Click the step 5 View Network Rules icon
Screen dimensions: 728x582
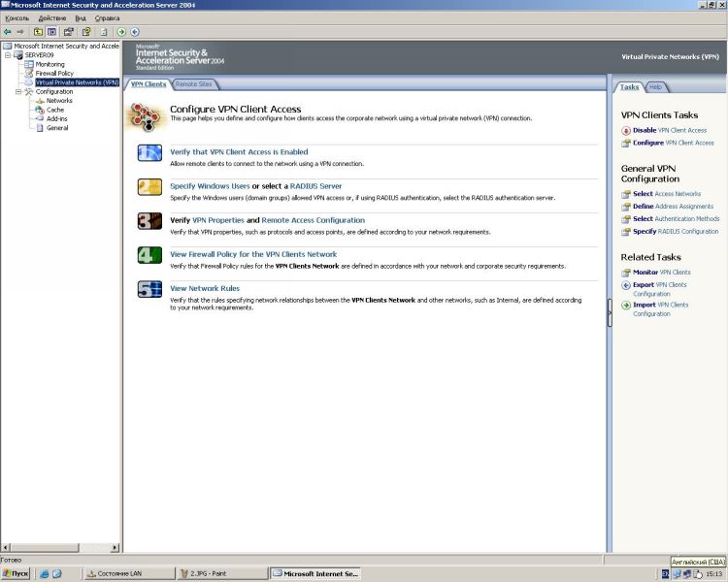point(149,289)
